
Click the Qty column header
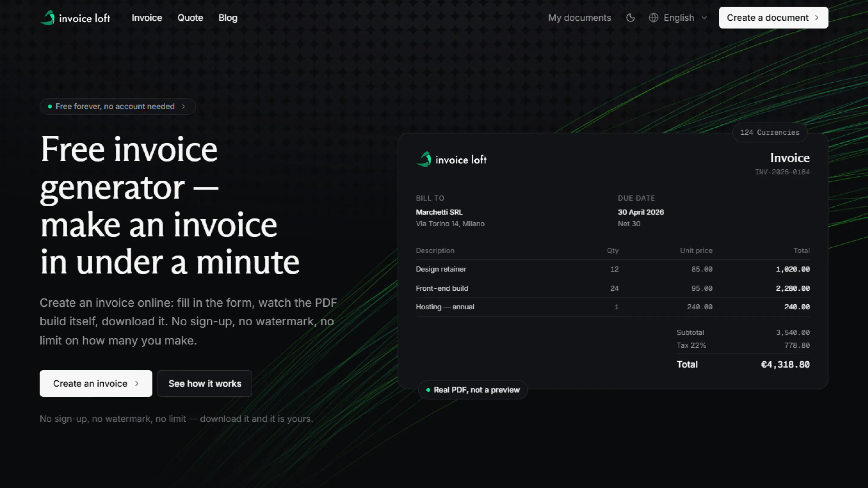pyautogui.click(x=613, y=251)
